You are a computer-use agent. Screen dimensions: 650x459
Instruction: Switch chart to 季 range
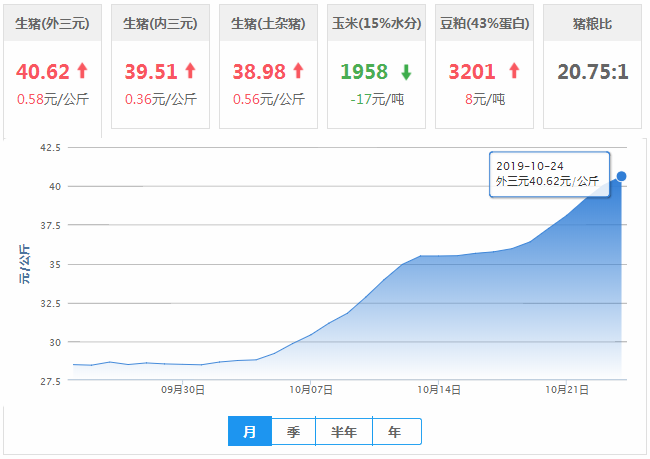[293, 431]
